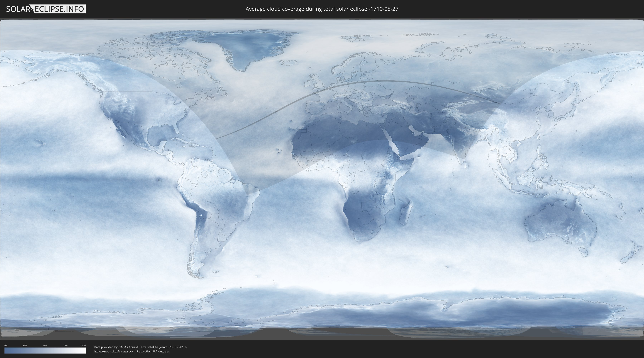Click the '100%' legend label
644x358 pixels.
83,345
